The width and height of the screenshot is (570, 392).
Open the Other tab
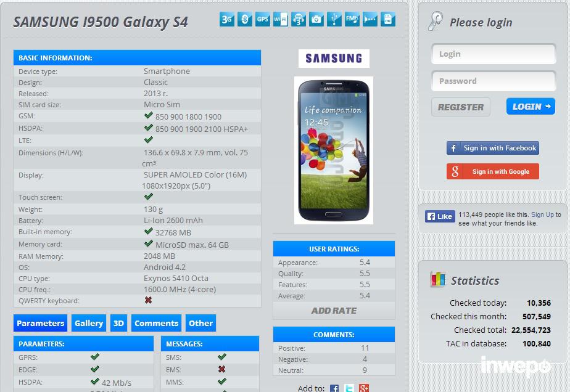(200, 323)
